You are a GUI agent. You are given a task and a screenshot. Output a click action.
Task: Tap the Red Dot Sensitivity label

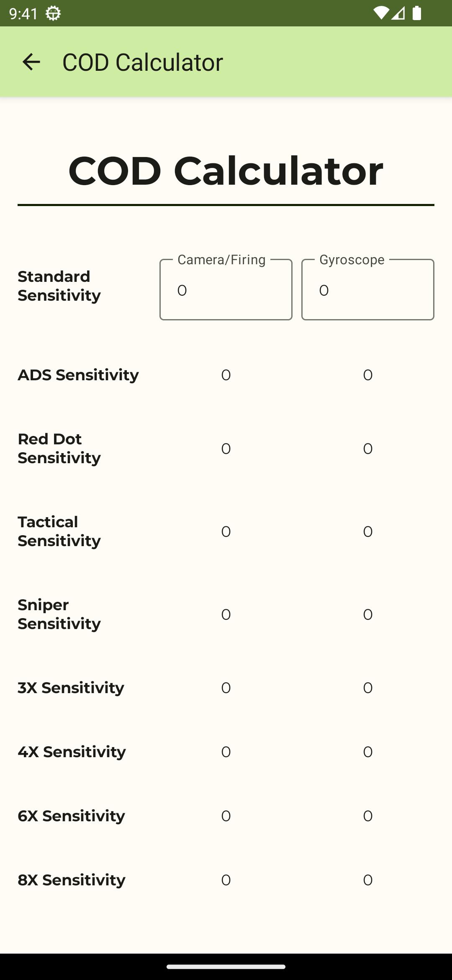(x=59, y=448)
